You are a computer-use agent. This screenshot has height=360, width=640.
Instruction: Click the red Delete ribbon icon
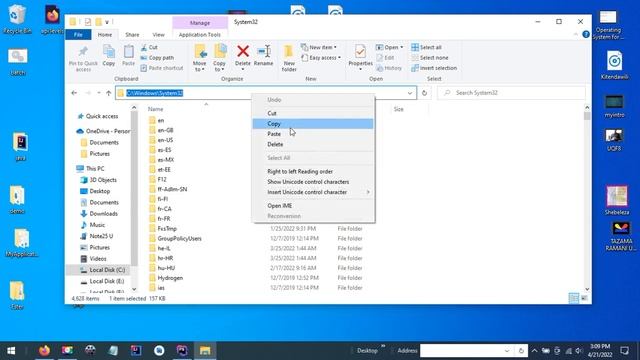point(243,51)
